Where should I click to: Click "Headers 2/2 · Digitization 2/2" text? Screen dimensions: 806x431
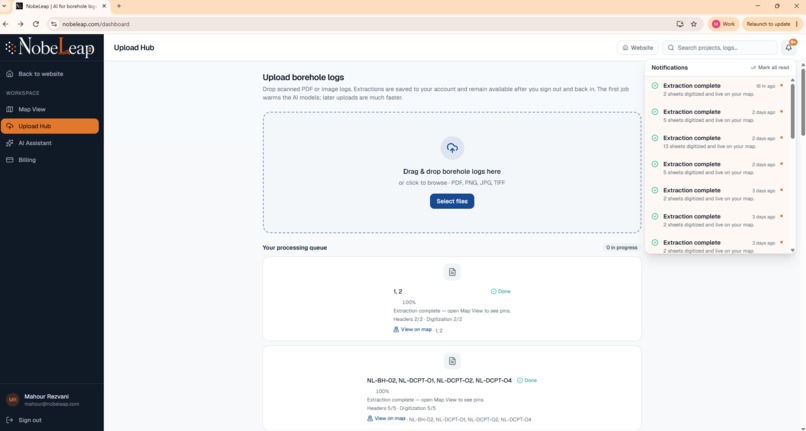[428, 319]
